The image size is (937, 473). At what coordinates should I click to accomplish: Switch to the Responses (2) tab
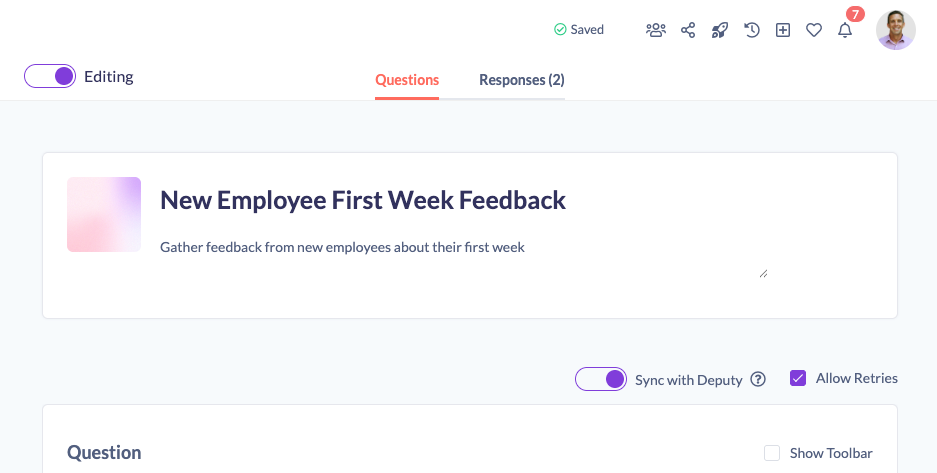tap(521, 80)
